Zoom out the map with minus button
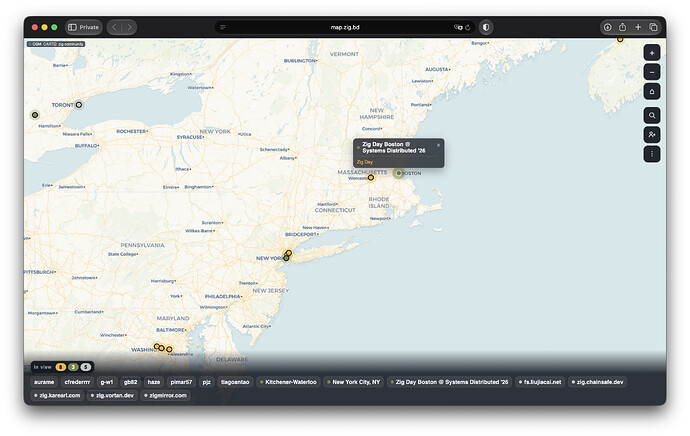The image size is (690, 436). click(x=652, y=72)
